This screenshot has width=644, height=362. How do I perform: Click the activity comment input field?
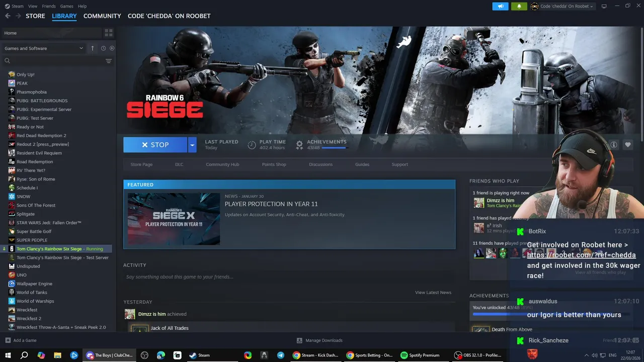(289, 277)
